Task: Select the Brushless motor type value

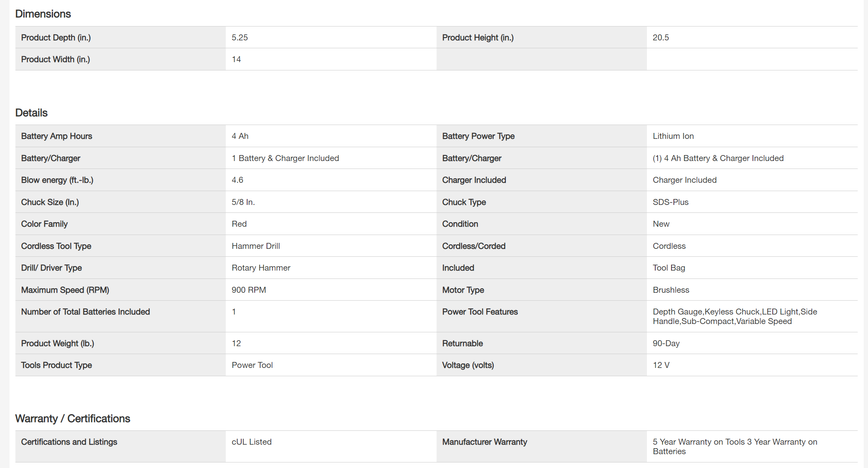Action: pos(671,290)
